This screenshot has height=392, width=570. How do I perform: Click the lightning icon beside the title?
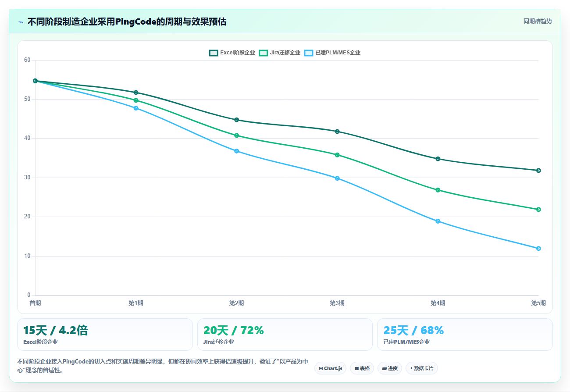(21, 22)
